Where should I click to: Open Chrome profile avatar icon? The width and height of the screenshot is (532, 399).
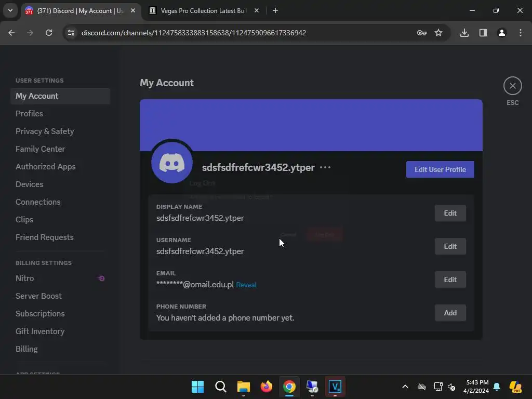(502, 33)
